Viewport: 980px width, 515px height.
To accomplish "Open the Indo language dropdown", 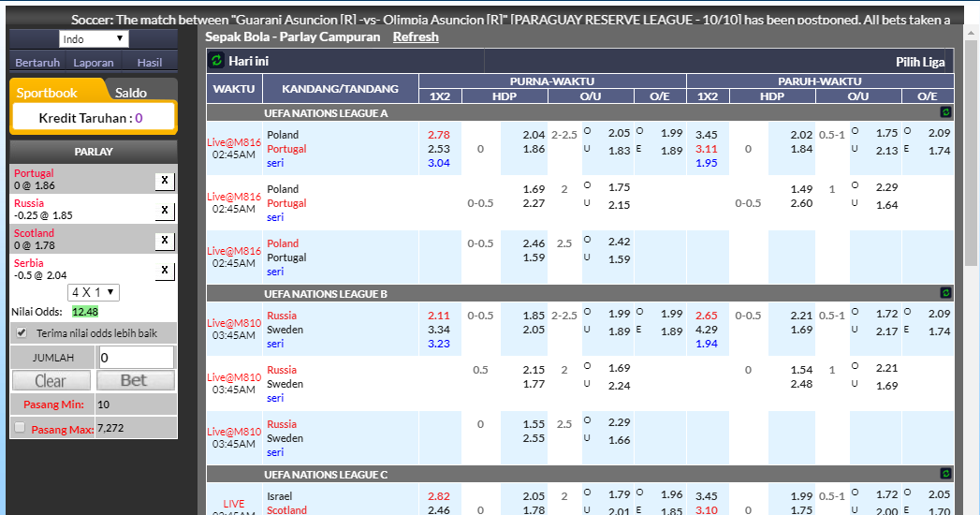I will (x=94, y=38).
